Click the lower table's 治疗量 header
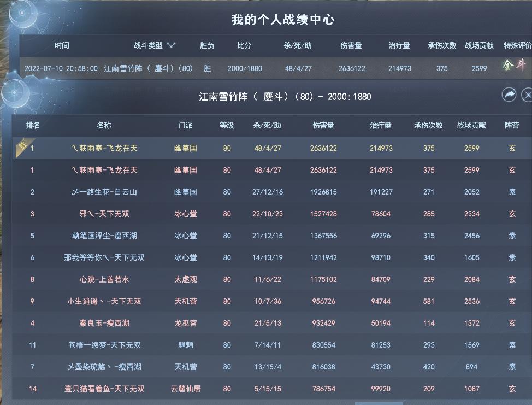 tap(381, 125)
